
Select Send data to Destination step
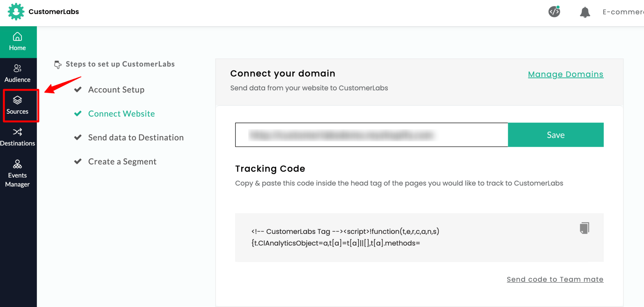(x=136, y=138)
